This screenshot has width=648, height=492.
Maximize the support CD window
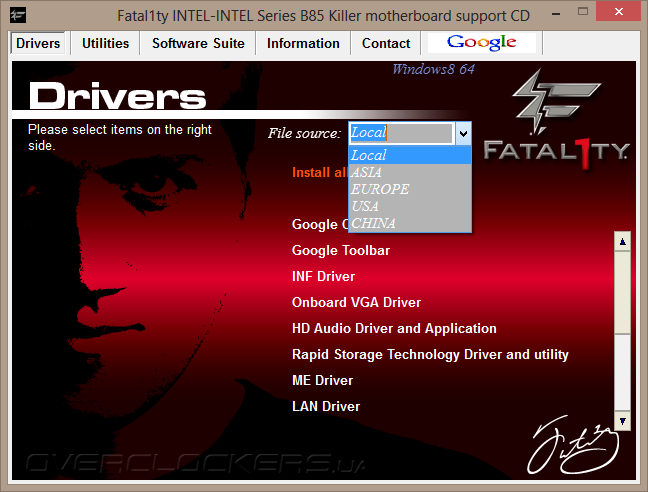pyautogui.click(x=583, y=12)
